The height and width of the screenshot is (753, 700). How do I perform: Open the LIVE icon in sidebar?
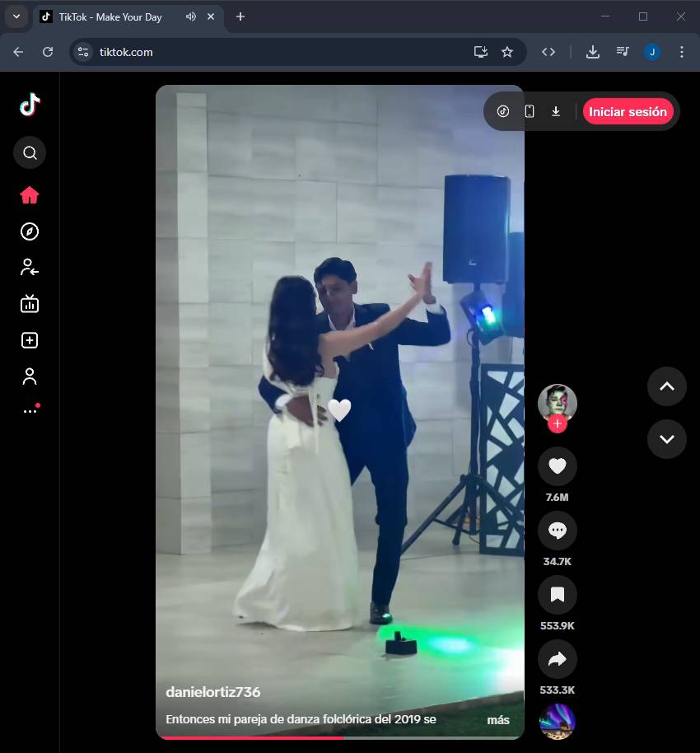(30, 304)
